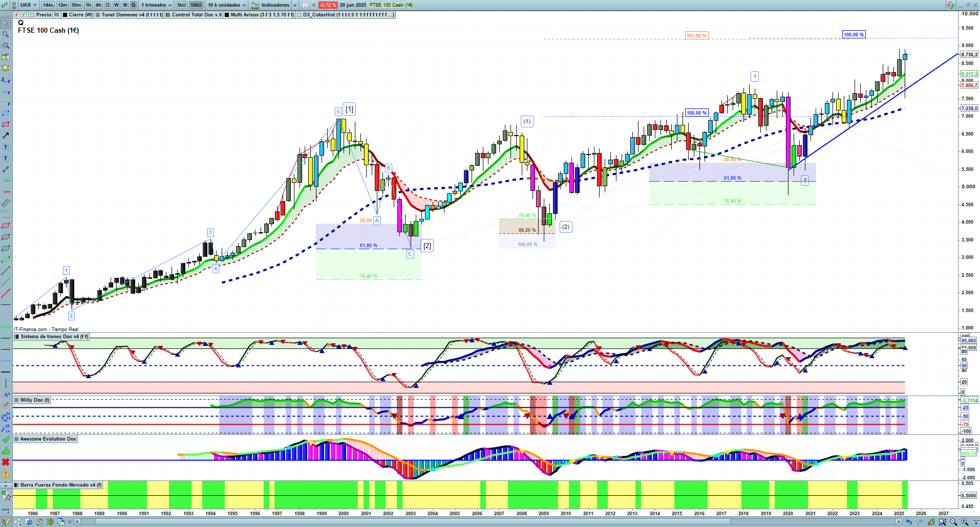
Task: Select the green diagonal line tool
Action: (6, 282)
